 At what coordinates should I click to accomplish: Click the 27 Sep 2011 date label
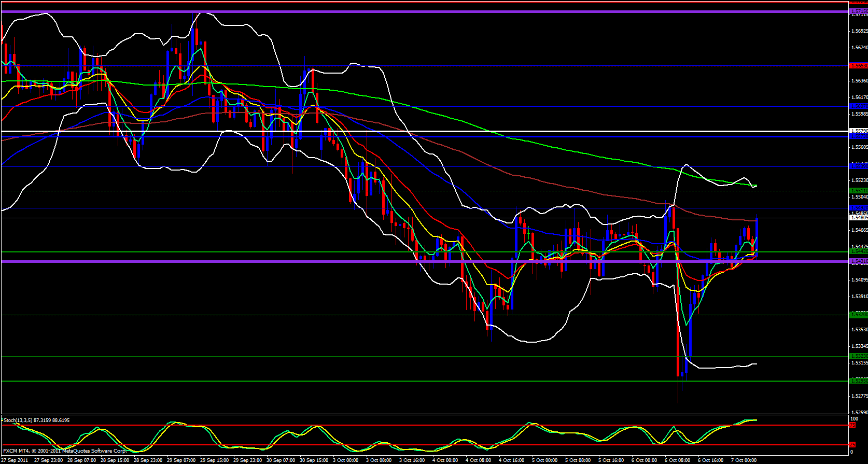pyautogui.click(x=16, y=460)
